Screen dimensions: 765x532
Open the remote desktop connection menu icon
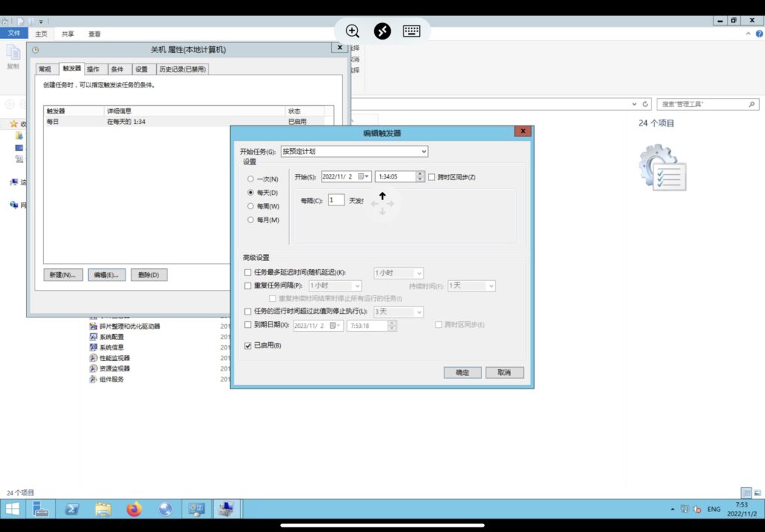(382, 31)
